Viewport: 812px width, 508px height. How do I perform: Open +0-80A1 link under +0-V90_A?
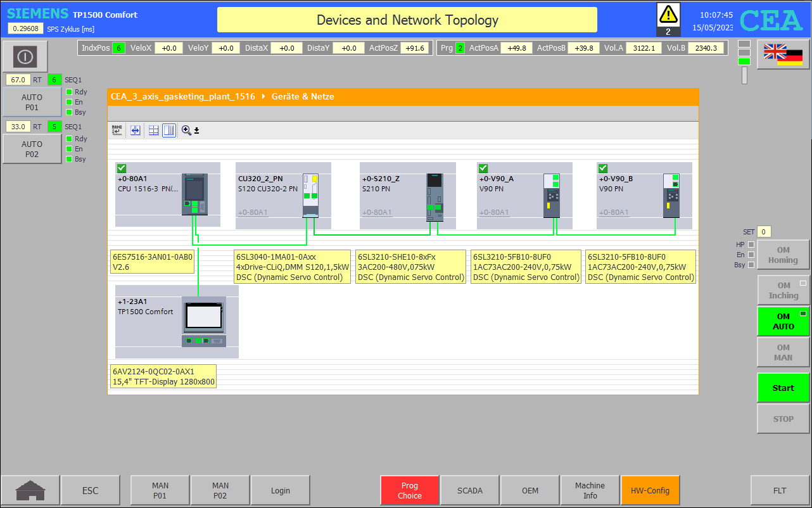click(494, 212)
